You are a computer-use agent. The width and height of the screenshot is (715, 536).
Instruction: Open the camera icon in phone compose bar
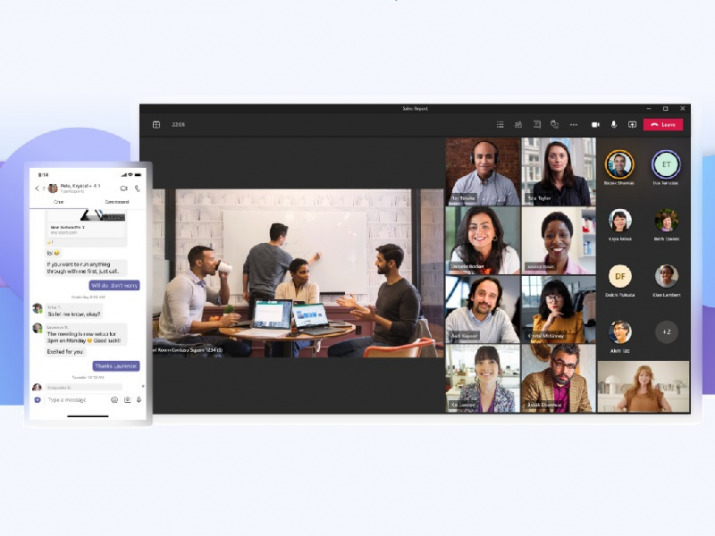pyautogui.click(x=127, y=400)
